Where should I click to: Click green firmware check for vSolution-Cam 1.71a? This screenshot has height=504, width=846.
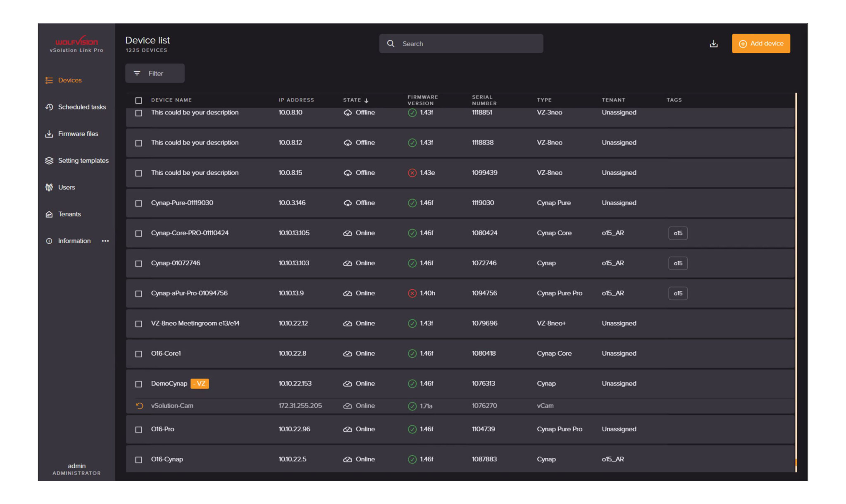[x=412, y=406]
